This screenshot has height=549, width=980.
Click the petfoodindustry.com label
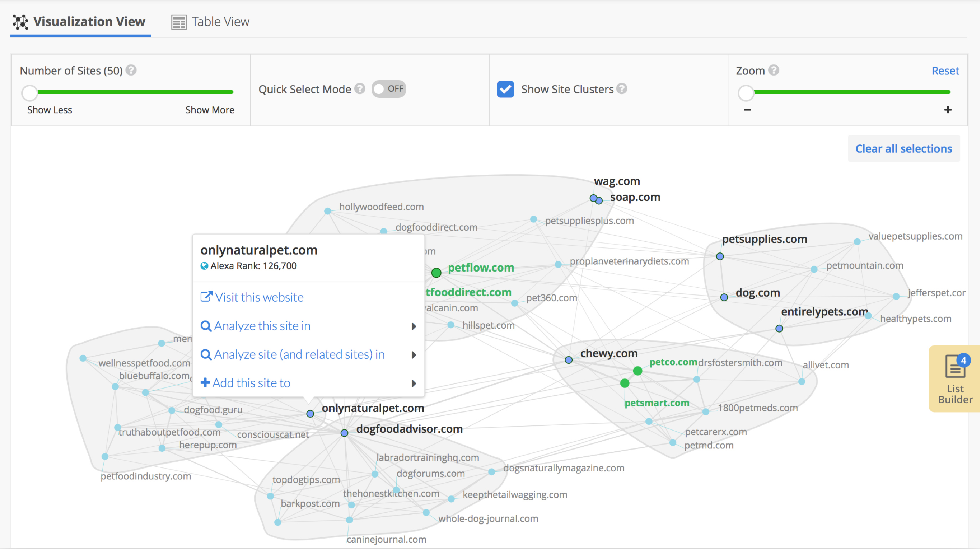[x=146, y=476]
